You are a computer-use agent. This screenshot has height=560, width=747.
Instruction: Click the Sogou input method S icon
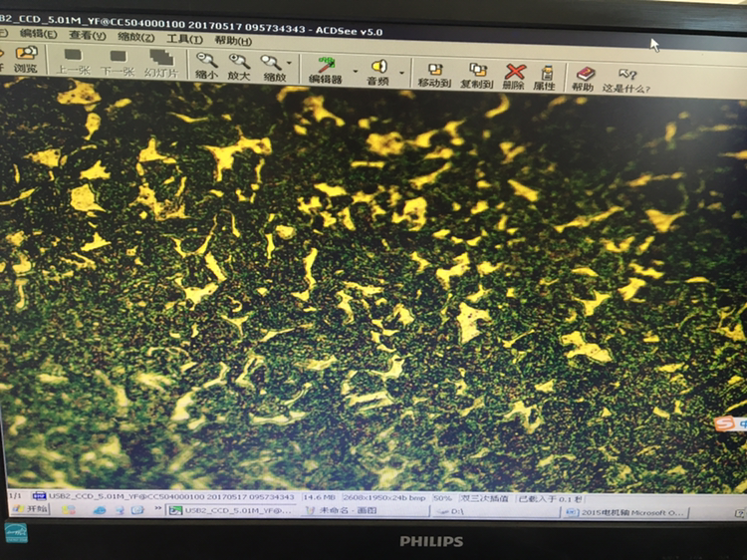tap(724, 423)
